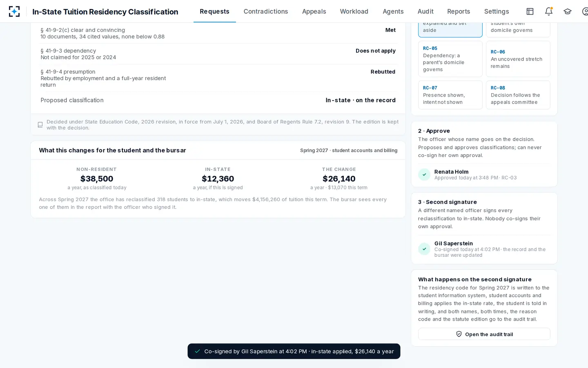This screenshot has width=588, height=368.
Task: Click the bold 'Rebutted' status value
Action: click(x=383, y=72)
